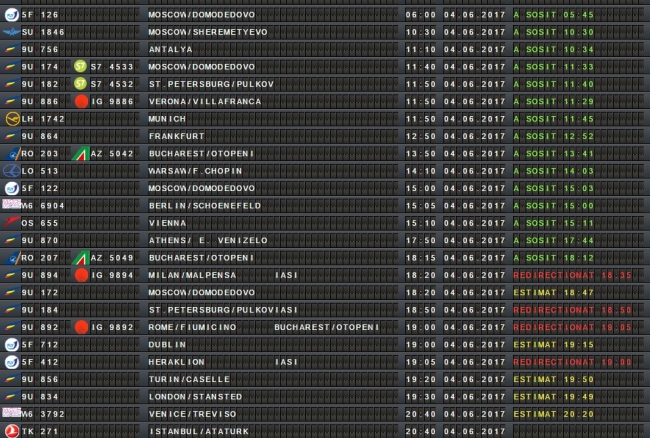
Task: Click the status ESTIMAT 19:15
Action: click(x=554, y=344)
